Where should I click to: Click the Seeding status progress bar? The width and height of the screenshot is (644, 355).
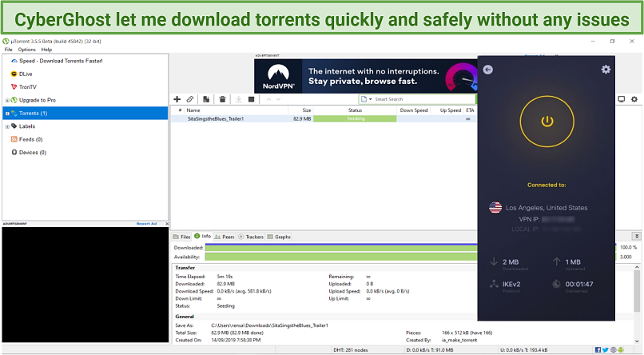(x=355, y=119)
